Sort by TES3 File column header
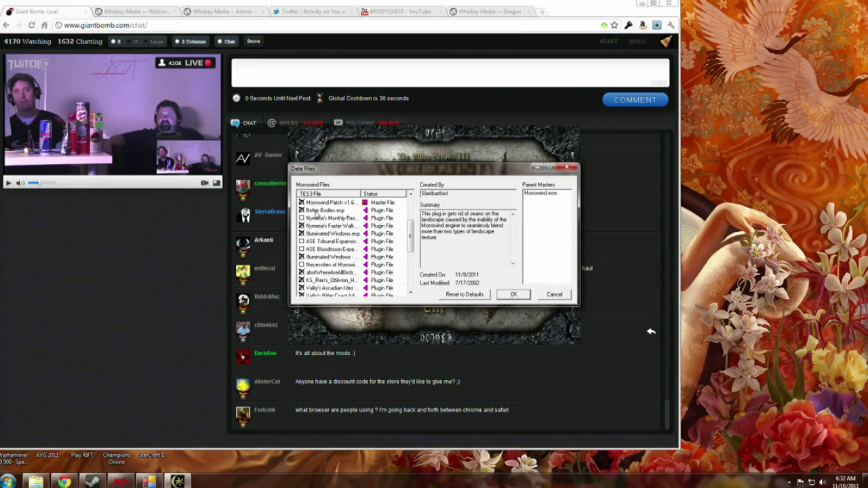 coord(329,194)
